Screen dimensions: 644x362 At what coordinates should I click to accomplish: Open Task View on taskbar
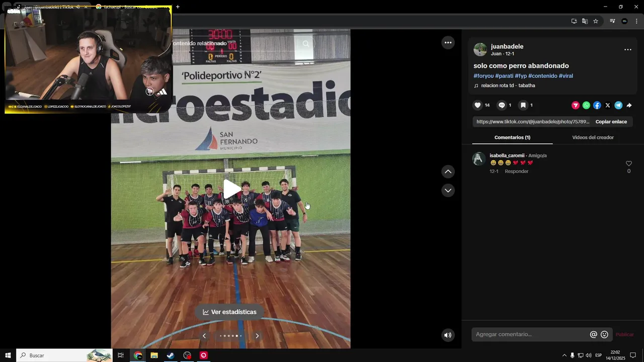coord(121,355)
